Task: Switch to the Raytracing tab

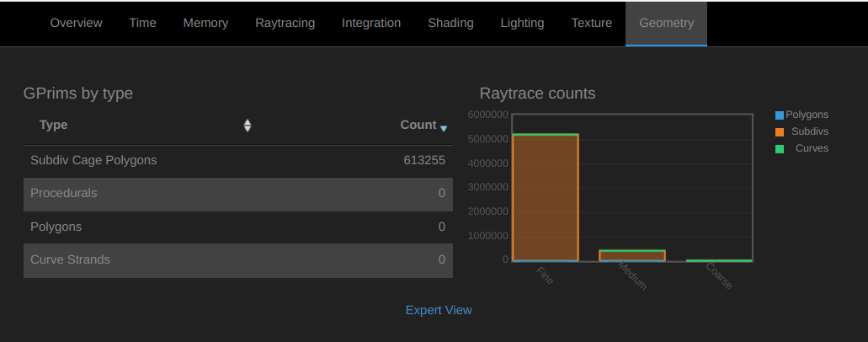Action: [x=285, y=24]
